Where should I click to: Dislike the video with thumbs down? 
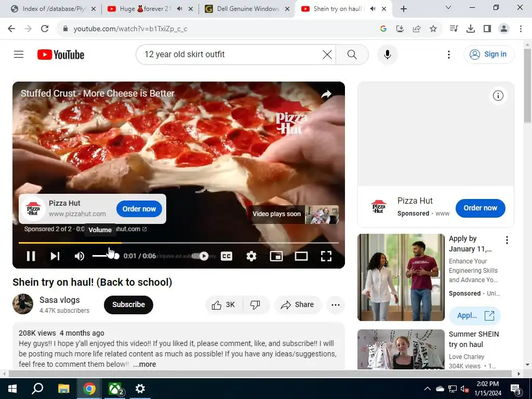[x=256, y=304]
